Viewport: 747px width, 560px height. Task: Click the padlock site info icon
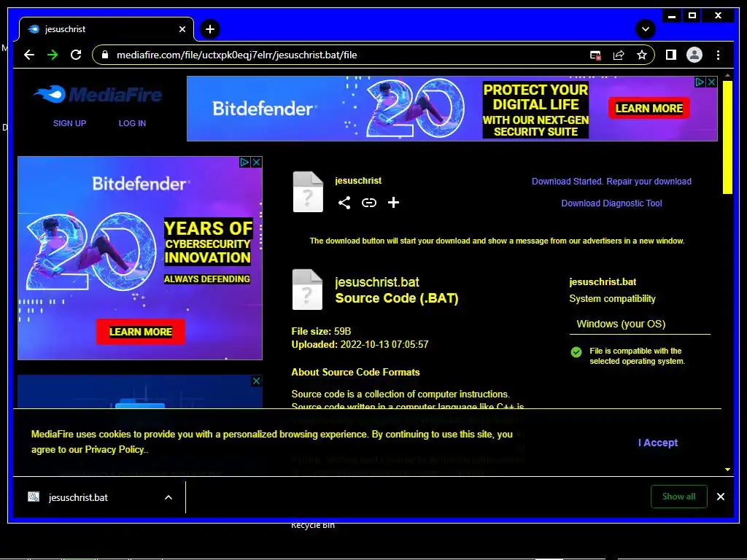pyautogui.click(x=105, y=55)
